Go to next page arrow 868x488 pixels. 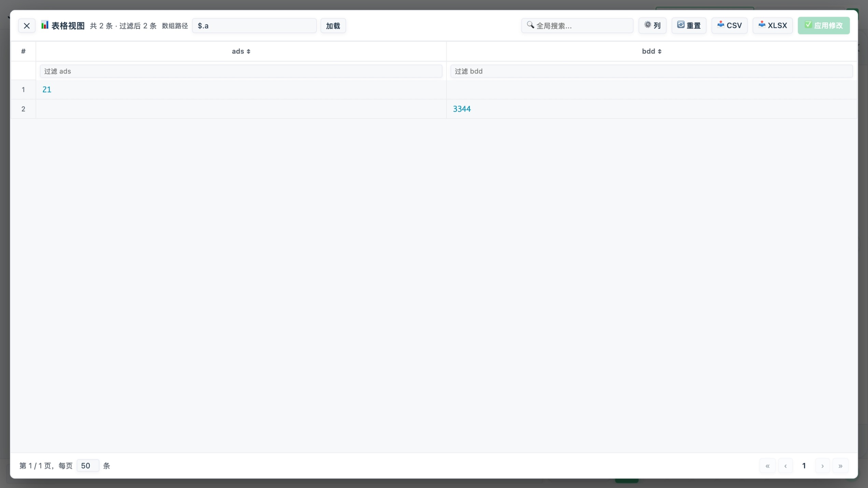click(x=822, y=466)
